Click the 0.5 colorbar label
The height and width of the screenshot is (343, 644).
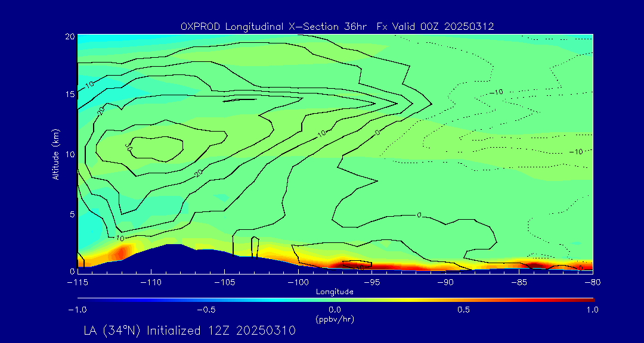point(464,310)
